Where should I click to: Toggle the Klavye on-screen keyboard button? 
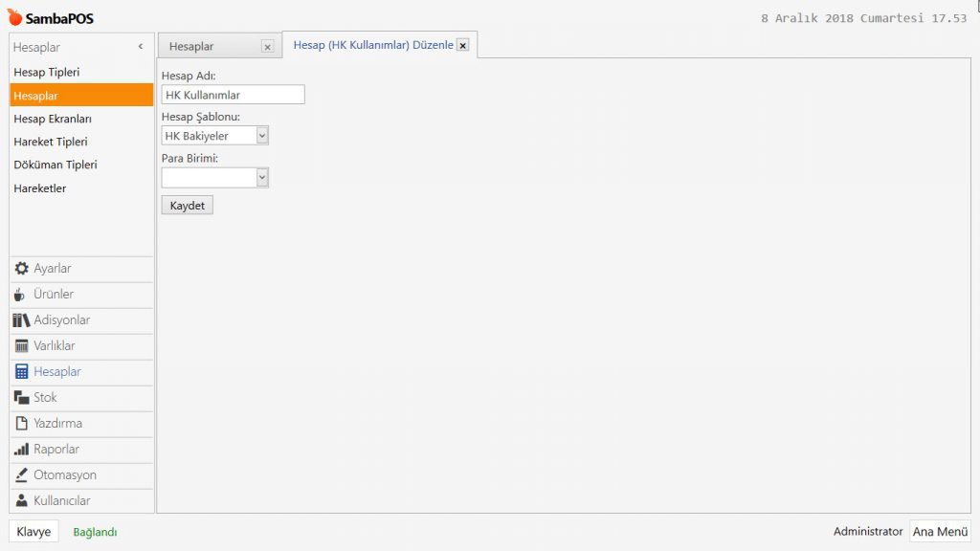pyautogui.click(x=33, y=532)
